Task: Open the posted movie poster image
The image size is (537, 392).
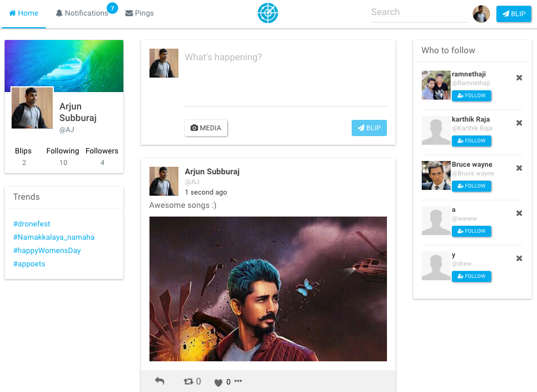Action: (268, 289)
